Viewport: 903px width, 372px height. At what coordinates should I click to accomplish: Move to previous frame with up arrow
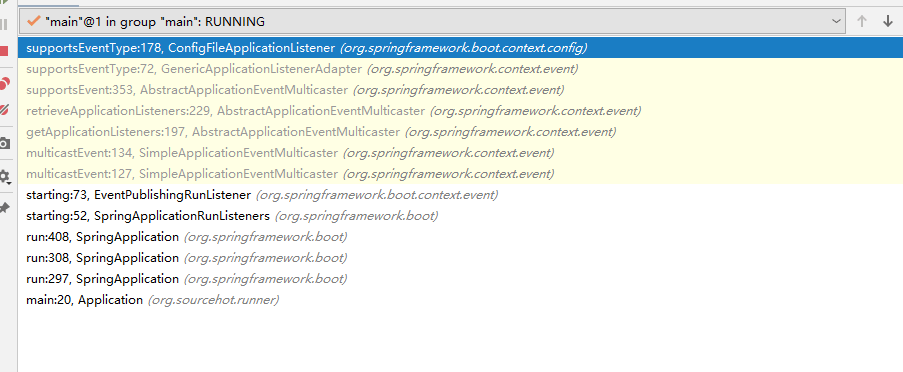(x=862, y=22)
